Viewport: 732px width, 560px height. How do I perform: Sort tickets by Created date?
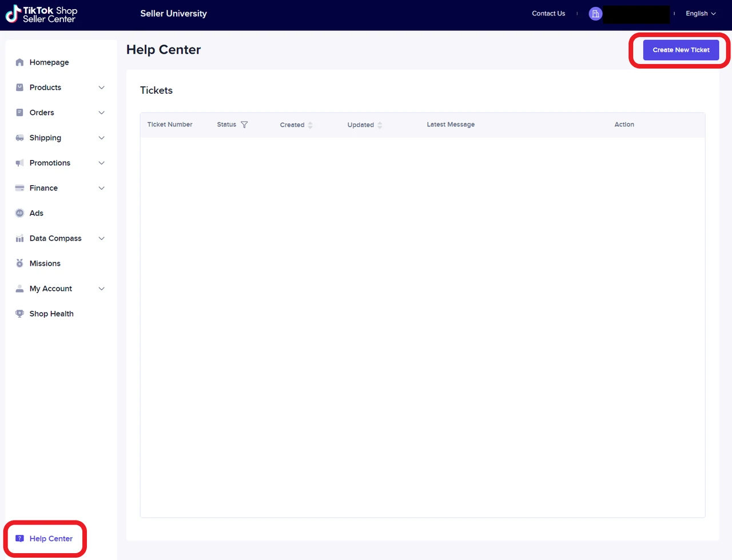tap(310, 125)
